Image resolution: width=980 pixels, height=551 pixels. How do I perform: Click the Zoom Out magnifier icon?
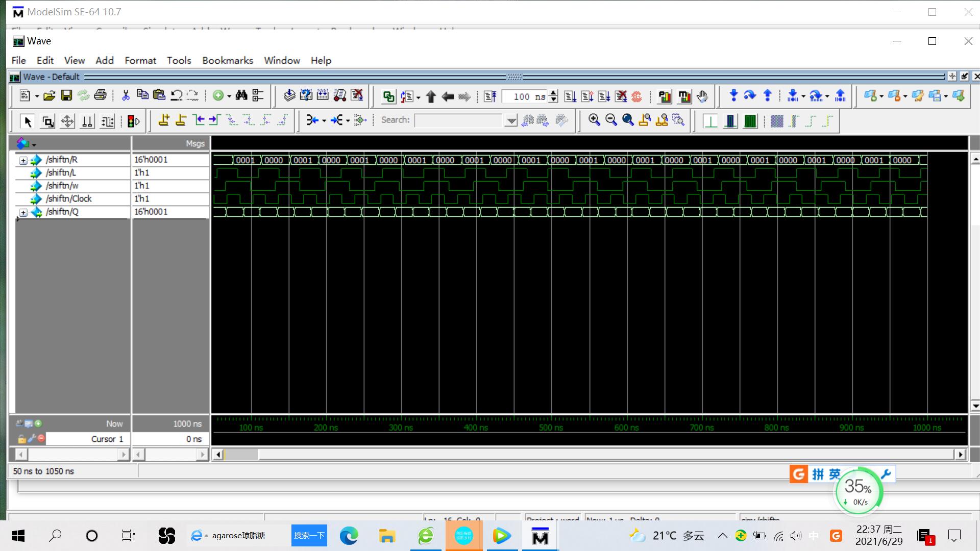(x=611, y=120)
